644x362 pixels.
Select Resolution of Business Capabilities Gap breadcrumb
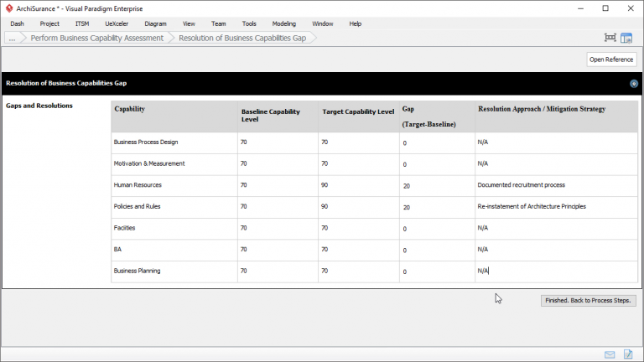click(241, 39)
